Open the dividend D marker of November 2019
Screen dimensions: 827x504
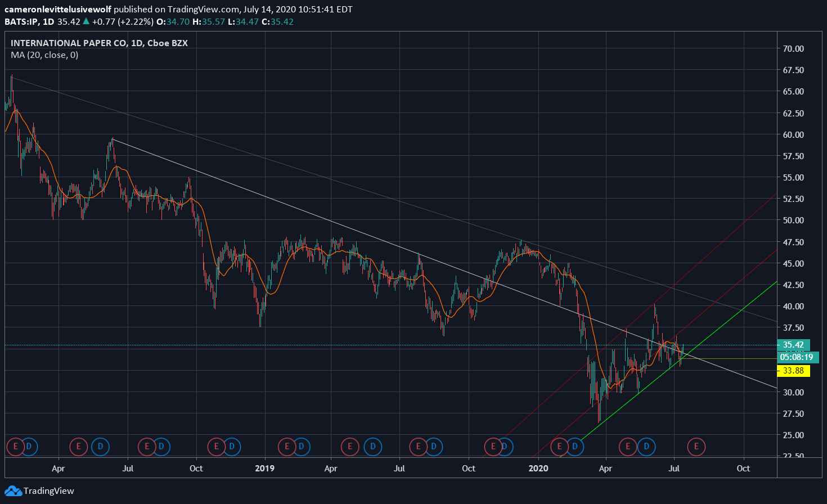tap(505, 447)
